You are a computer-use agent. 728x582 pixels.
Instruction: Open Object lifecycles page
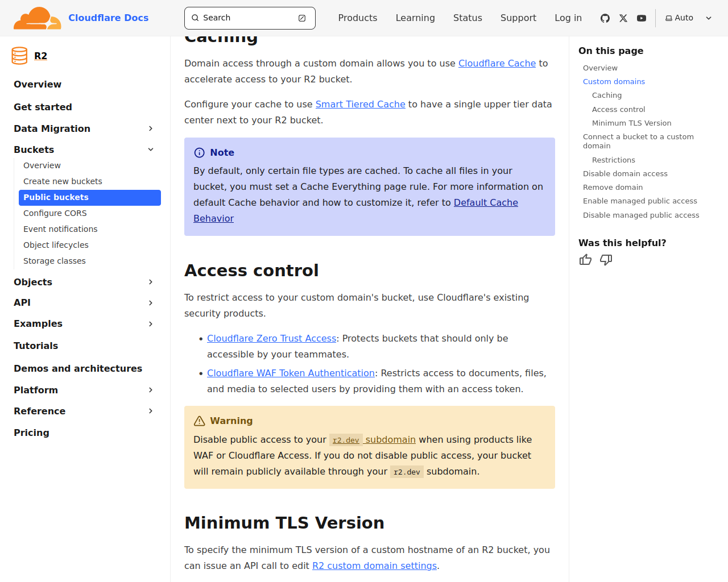click(x=56, y=245)
